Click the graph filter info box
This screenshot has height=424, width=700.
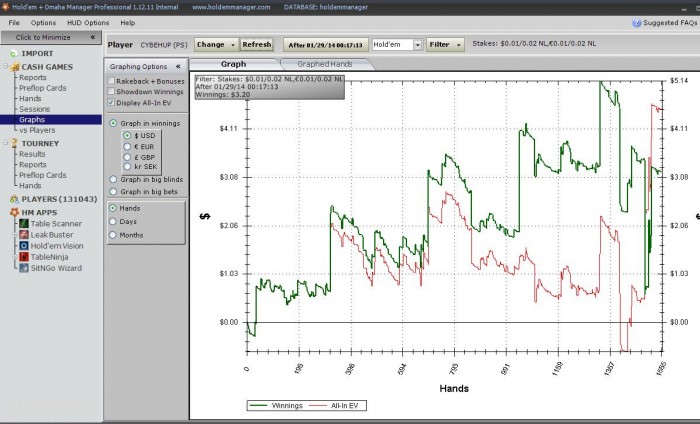[x=269, y=87]
